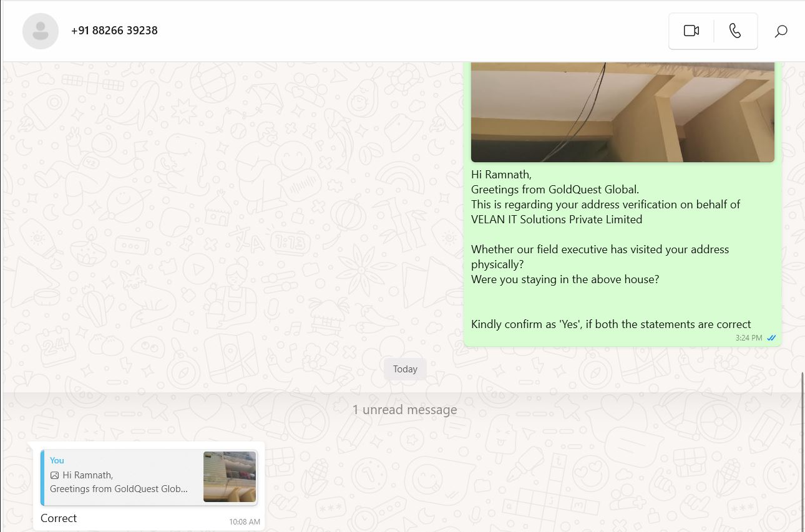Viewport: 805px width, 532px height.
Task: Click the "Today" date label
Action: pyautogui.click(x=405, y=369)
